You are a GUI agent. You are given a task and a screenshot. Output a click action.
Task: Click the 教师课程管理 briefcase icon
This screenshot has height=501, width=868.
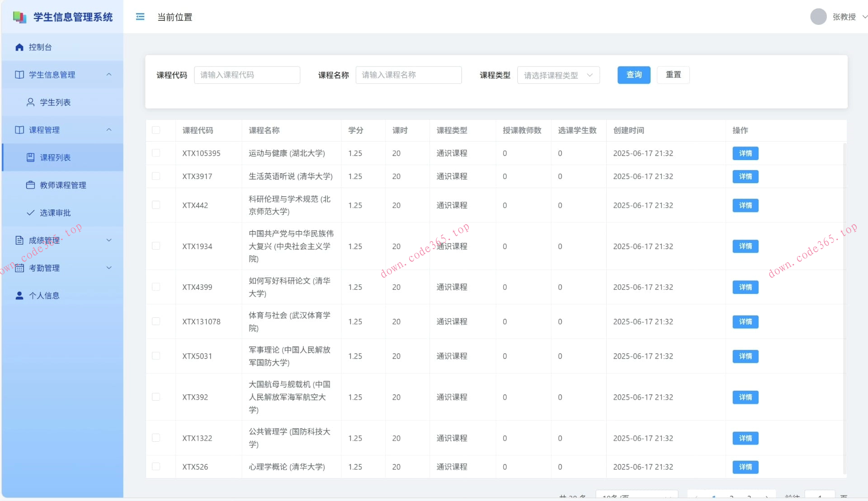pyautogui.click(x=30, y=184)
